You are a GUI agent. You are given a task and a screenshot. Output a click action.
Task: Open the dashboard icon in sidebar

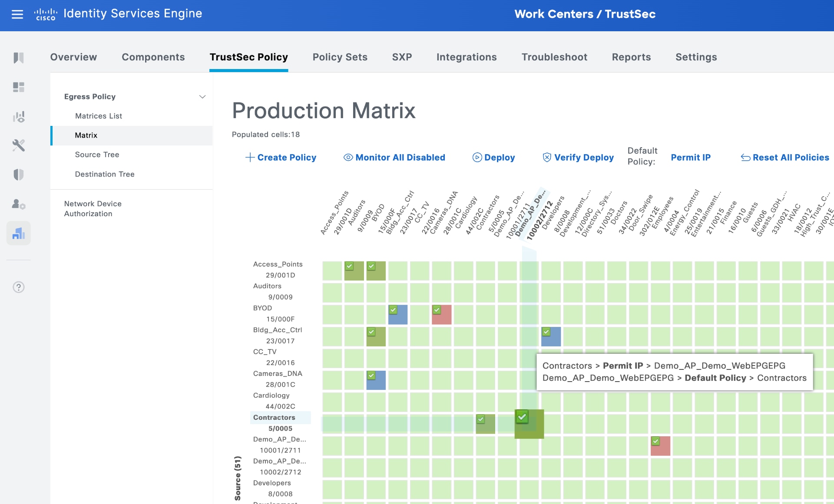point(19,87)
